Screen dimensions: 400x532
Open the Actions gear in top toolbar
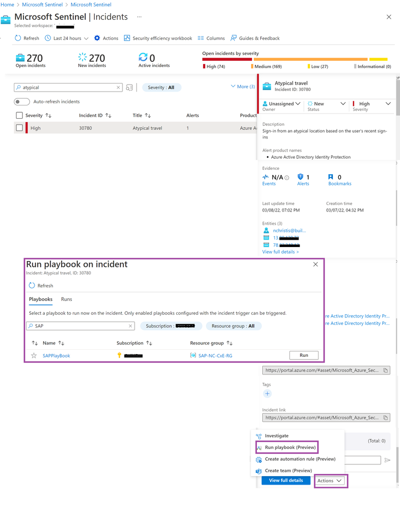point(106,38)
